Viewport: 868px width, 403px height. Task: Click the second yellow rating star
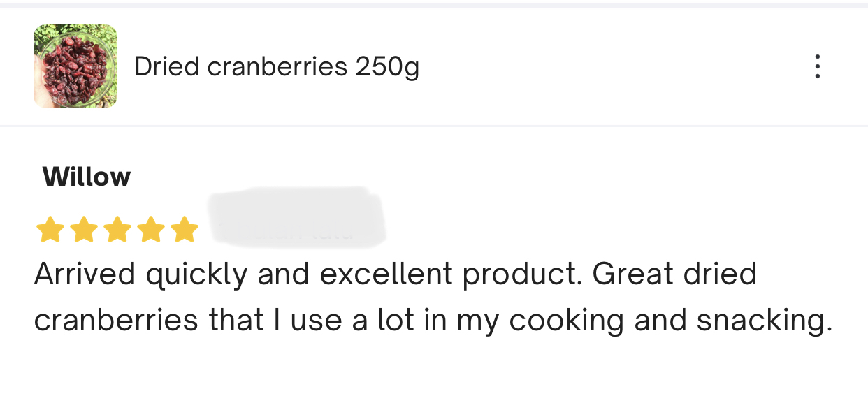point(83,229)
